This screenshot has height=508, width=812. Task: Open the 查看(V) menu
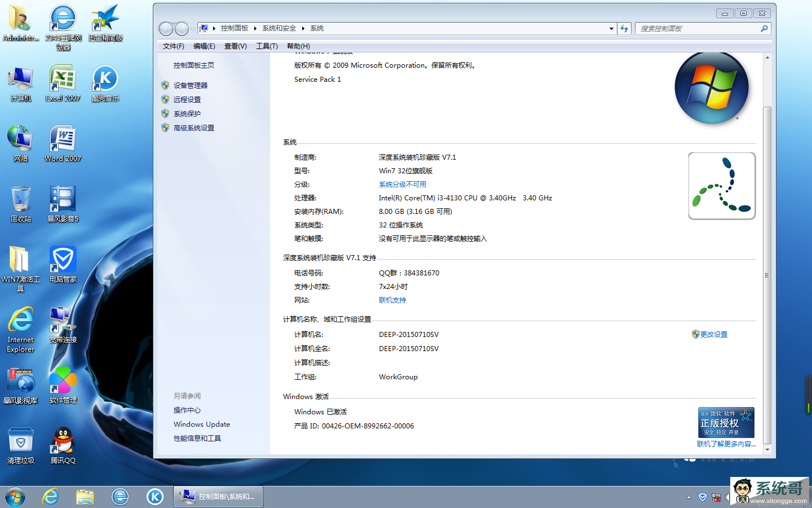tap(236, 46)
